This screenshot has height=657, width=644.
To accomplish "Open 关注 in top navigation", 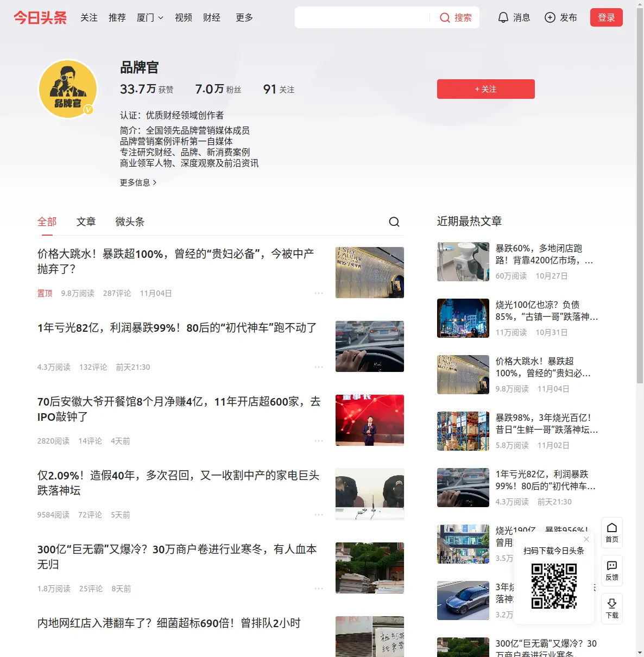I will 89,18.
